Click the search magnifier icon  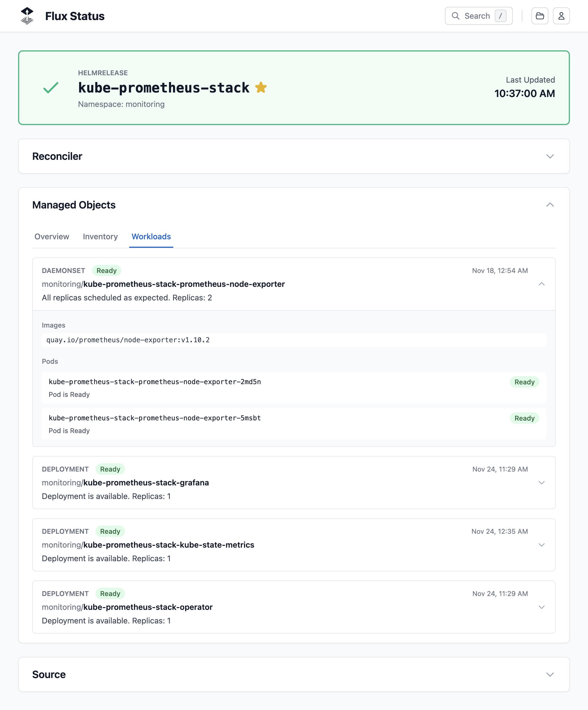(455, 16)
